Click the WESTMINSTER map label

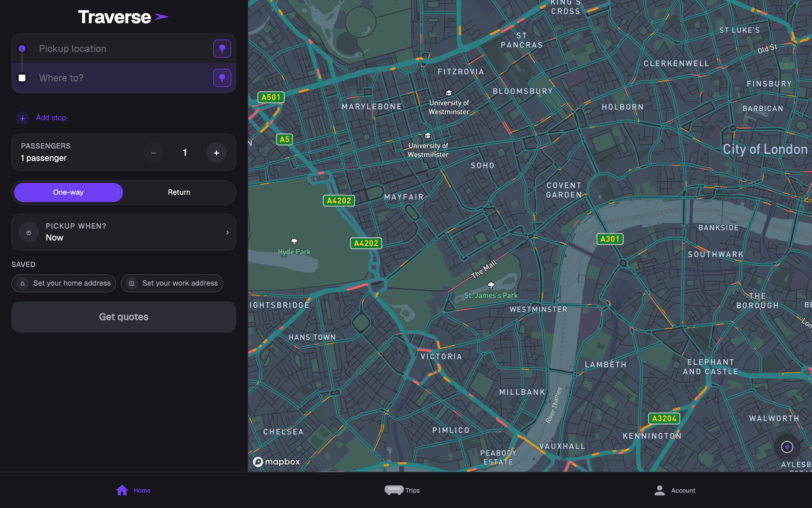point(539,310)
